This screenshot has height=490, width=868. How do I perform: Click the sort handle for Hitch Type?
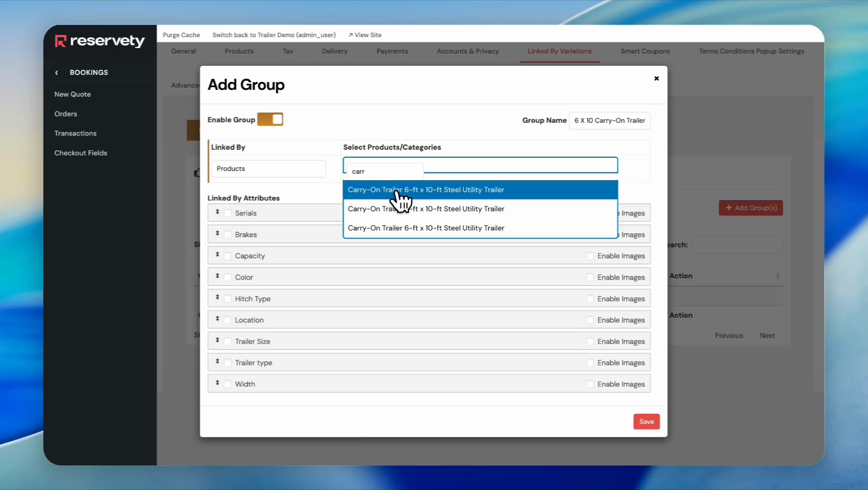[217, 297]
